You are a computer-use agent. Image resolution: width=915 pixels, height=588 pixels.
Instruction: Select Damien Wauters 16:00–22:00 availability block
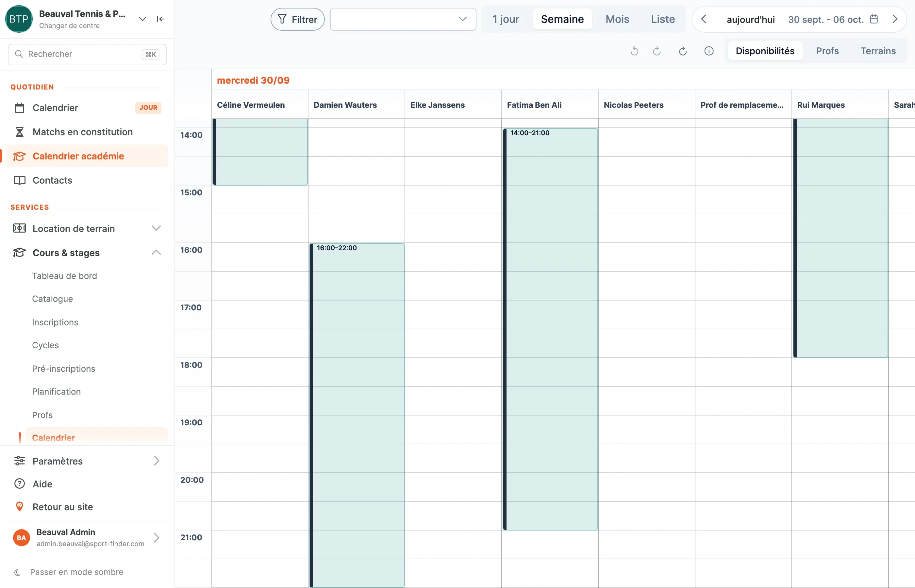[357, 415]
